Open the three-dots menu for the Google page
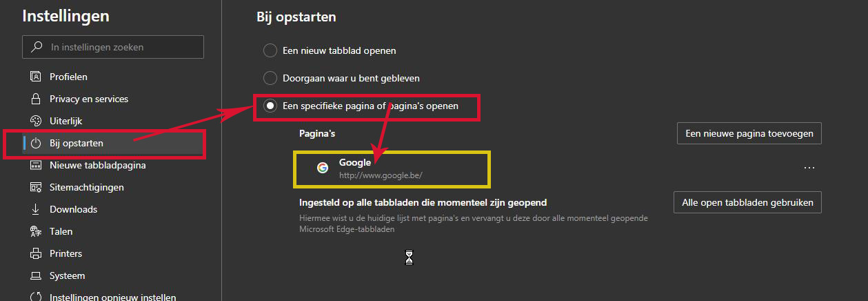Viewport: 868px width, 301px height. (x=809, y=168)
